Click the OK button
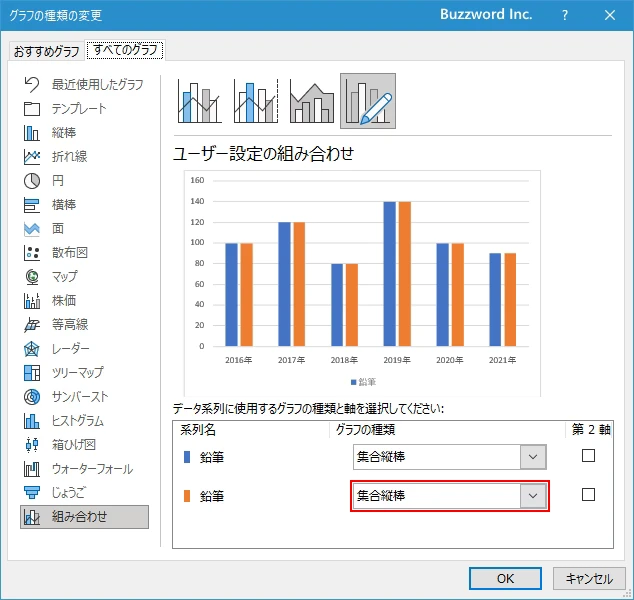The height and width of the screenshot is (600, 634). point(505,579)
